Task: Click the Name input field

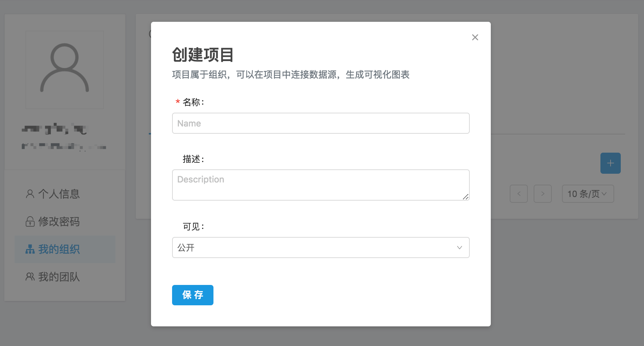Action: [321, 123]
